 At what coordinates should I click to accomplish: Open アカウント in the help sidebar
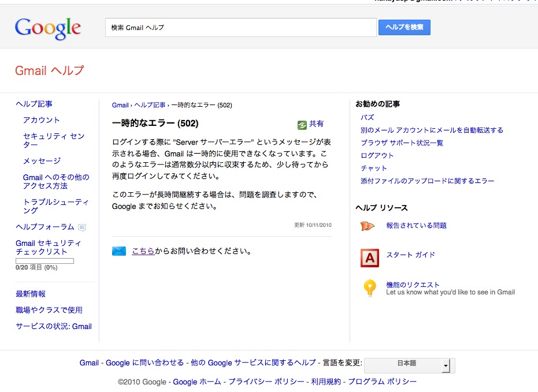click(42, 120)
